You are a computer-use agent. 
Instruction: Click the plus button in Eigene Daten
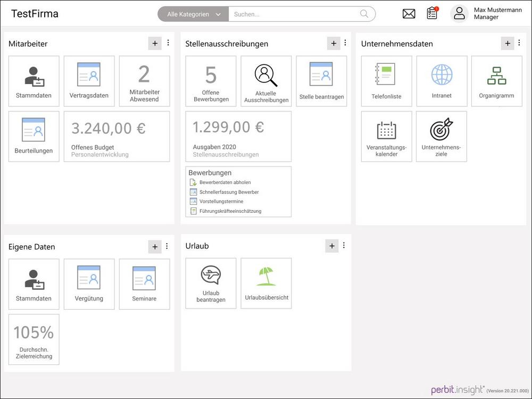[155, 246]
